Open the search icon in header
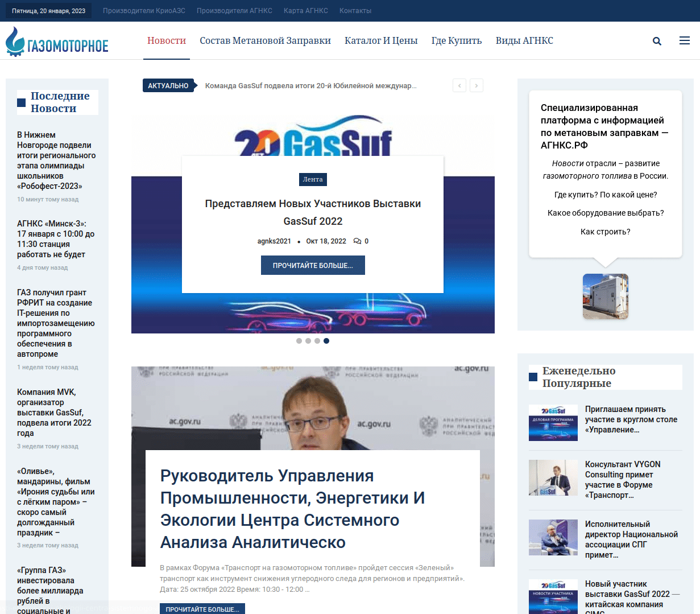 (x=657, y=41)
